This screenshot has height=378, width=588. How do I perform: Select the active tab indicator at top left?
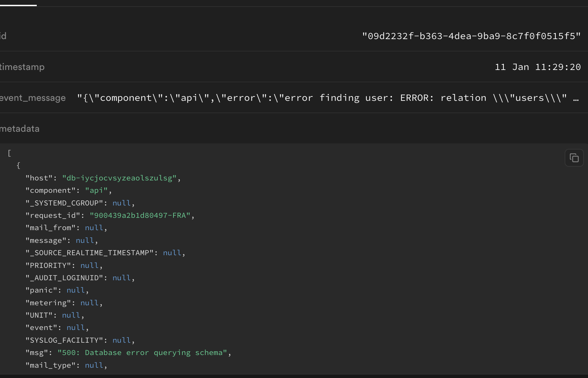coord(18,5)
